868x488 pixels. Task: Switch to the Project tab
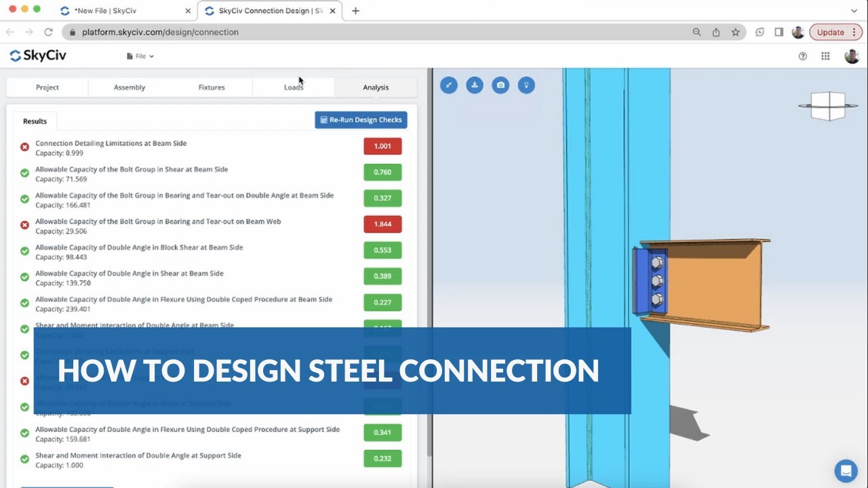click(x=47, y=87)
